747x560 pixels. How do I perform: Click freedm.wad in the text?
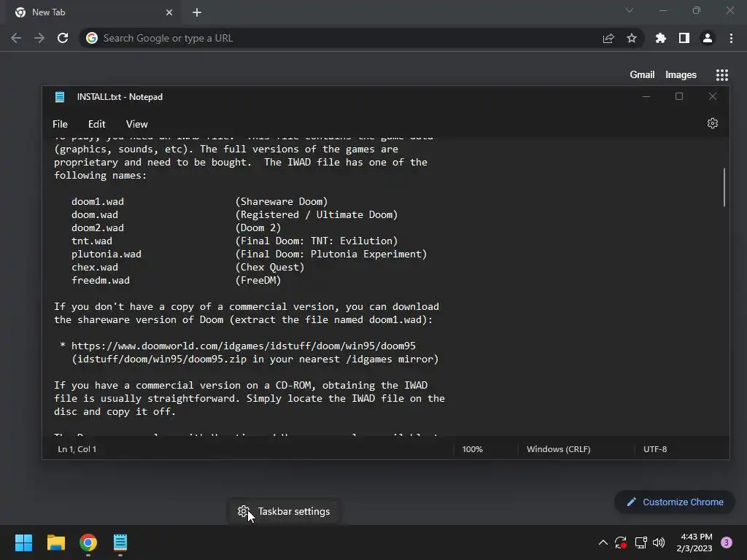click(x=101, y=281)
